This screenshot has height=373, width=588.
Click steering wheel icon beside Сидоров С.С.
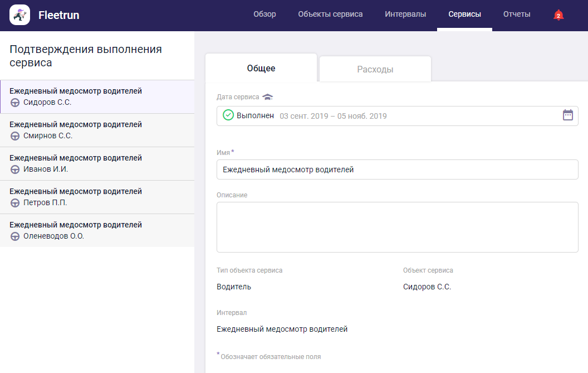click(15, 103)
